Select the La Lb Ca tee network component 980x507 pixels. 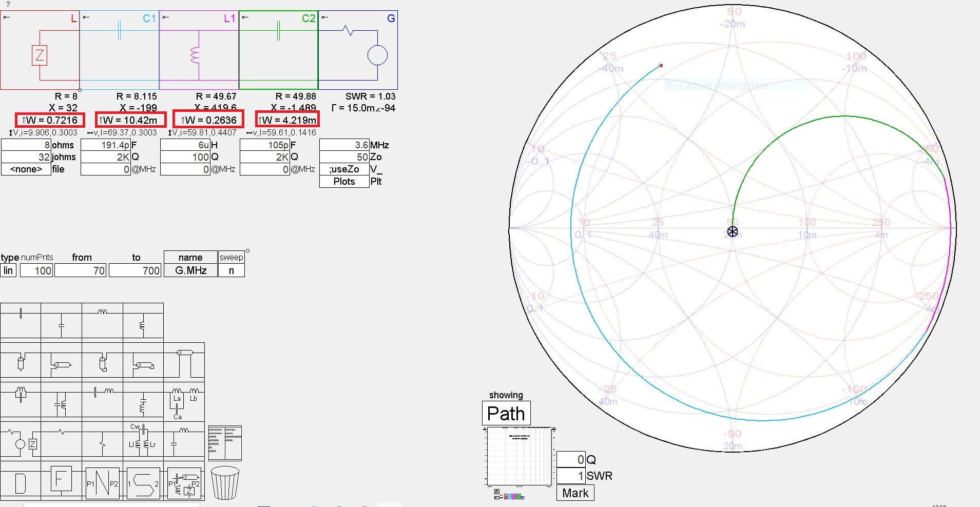[184, 401]
